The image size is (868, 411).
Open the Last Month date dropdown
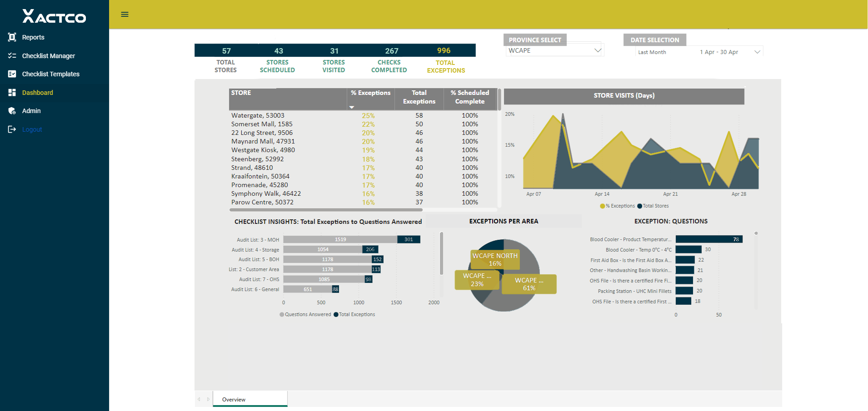(757, 52)
